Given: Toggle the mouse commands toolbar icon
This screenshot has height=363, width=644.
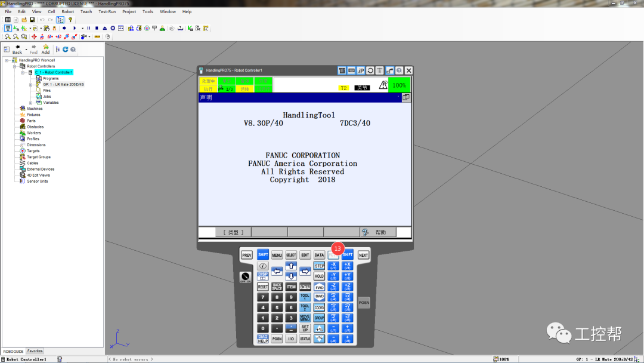Looking at the screenshot, I should pos(108,36).
